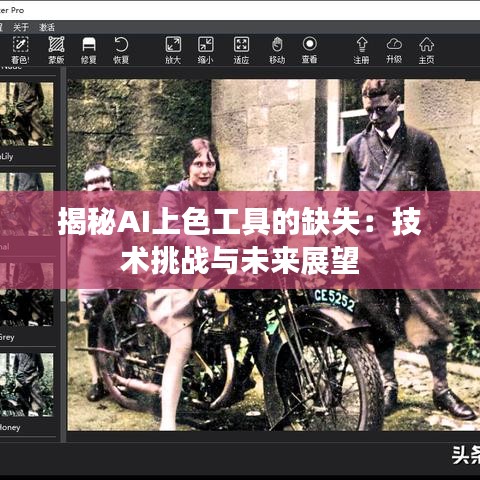Select the 蒙版 mask tool icon
The width and height of the screenshot is (480, 480).
56,44
